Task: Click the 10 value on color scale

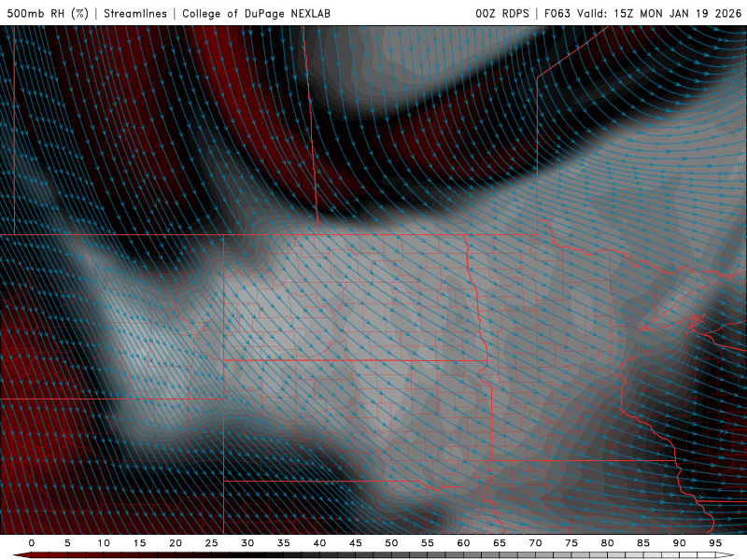Action: click(x=104, y=543)
